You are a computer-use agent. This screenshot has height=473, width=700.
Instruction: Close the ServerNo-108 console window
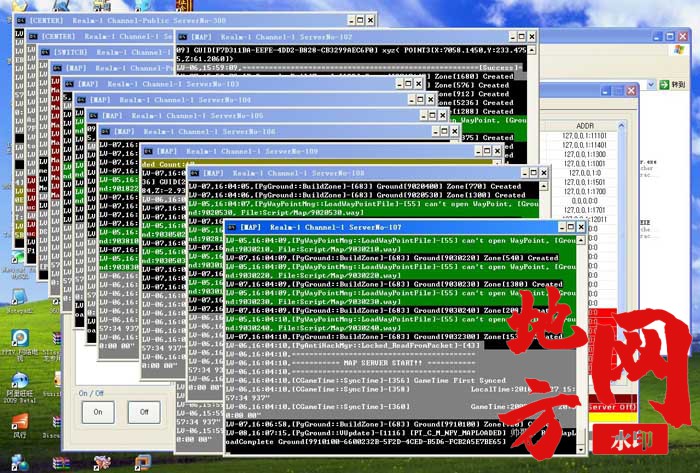click(x=543, y=173)
